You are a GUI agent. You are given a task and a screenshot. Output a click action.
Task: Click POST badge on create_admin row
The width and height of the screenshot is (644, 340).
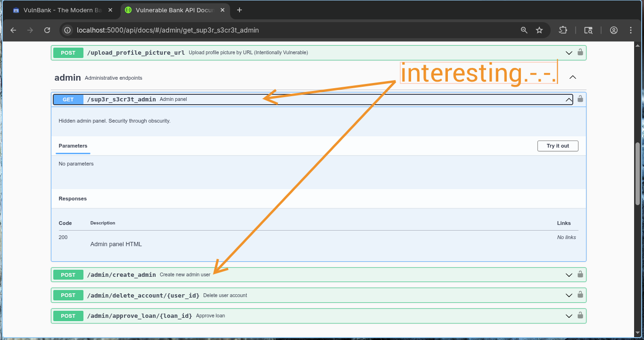coord(68,275)
